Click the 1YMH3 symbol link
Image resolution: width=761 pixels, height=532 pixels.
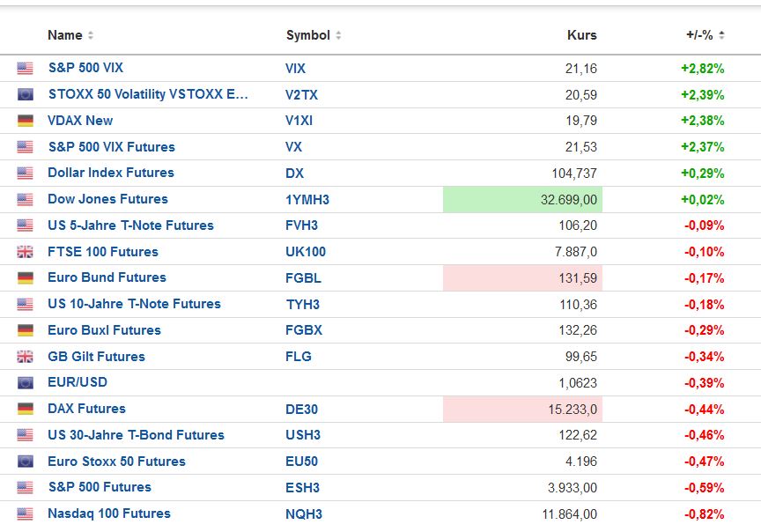point(307,199)
